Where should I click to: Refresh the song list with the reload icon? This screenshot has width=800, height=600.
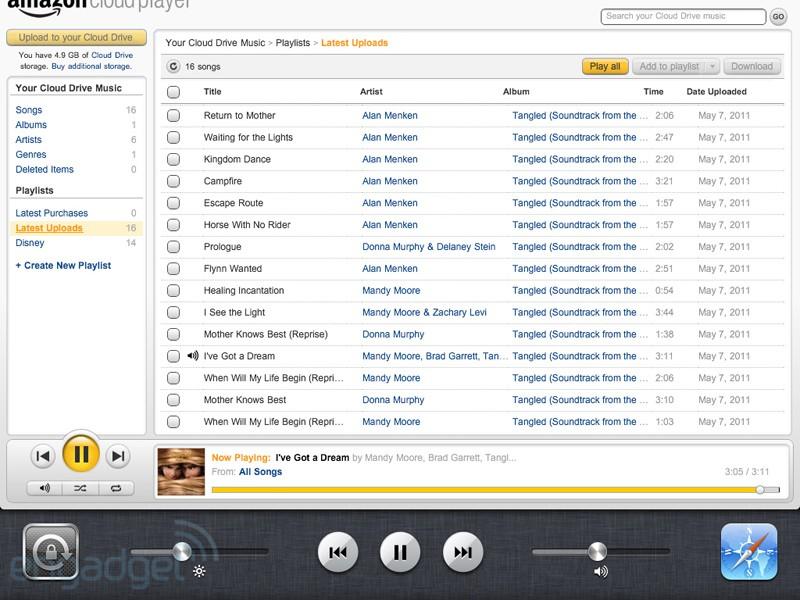pos(173,67)
